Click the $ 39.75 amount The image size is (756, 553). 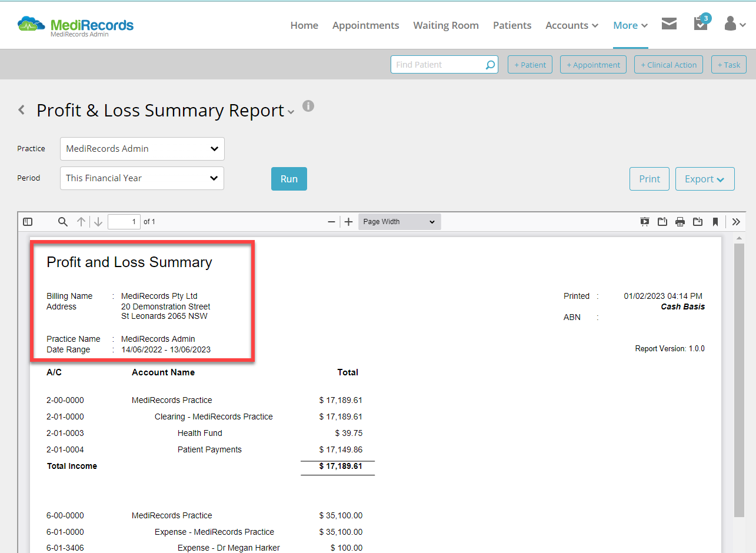349,433
